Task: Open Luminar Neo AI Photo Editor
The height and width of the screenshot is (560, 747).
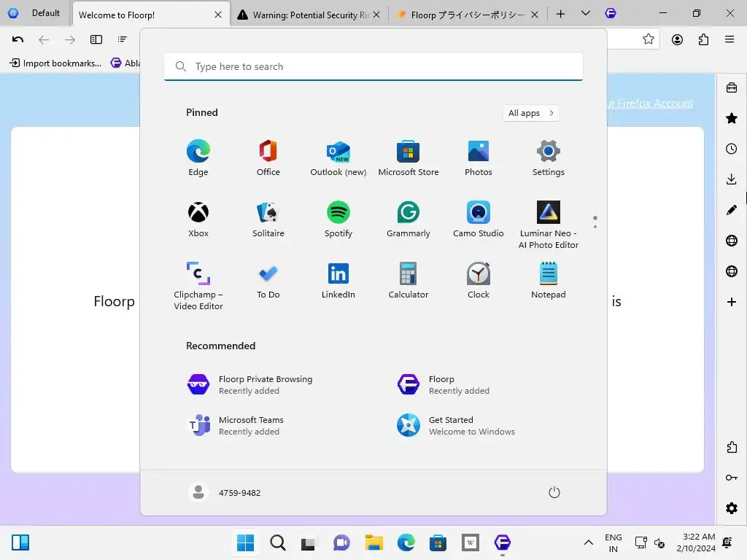Action: (549, 225)
